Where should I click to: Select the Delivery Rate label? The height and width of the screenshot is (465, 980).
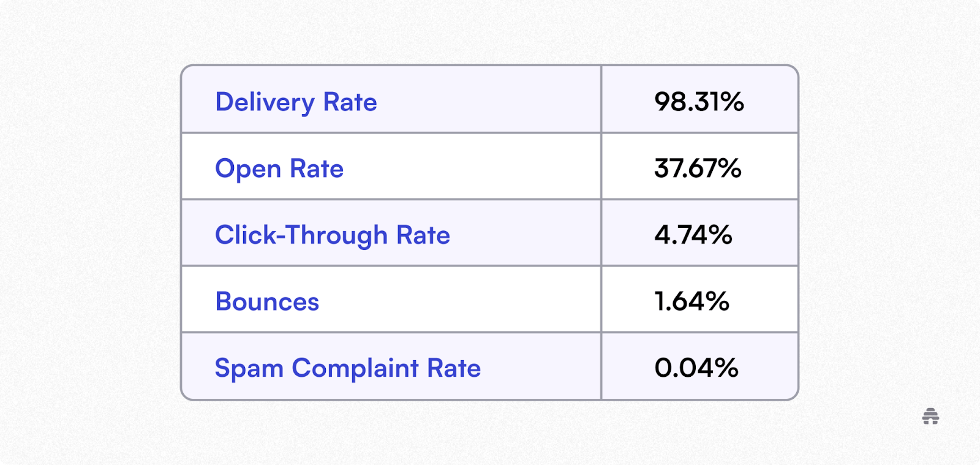pyautogui.click(x=296, y=102)
